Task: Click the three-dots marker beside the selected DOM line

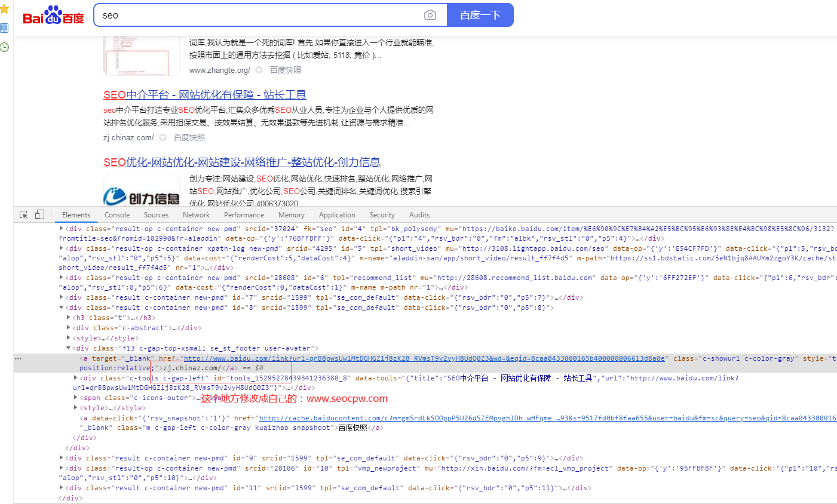Action: 18,359
